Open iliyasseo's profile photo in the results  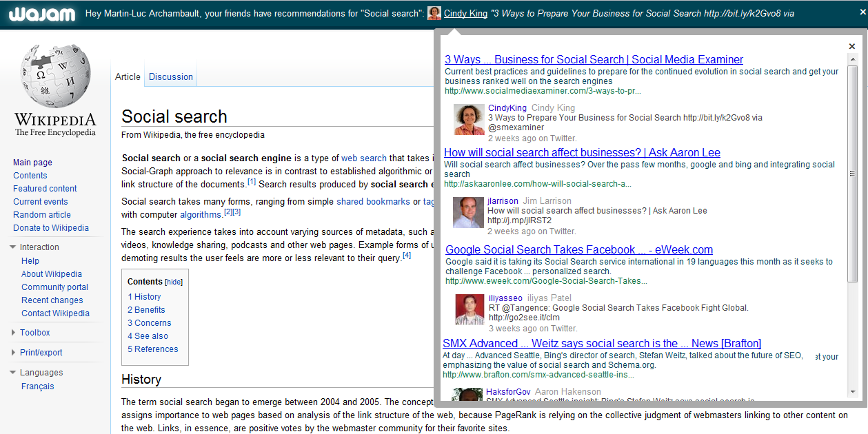tap(470, 309)
